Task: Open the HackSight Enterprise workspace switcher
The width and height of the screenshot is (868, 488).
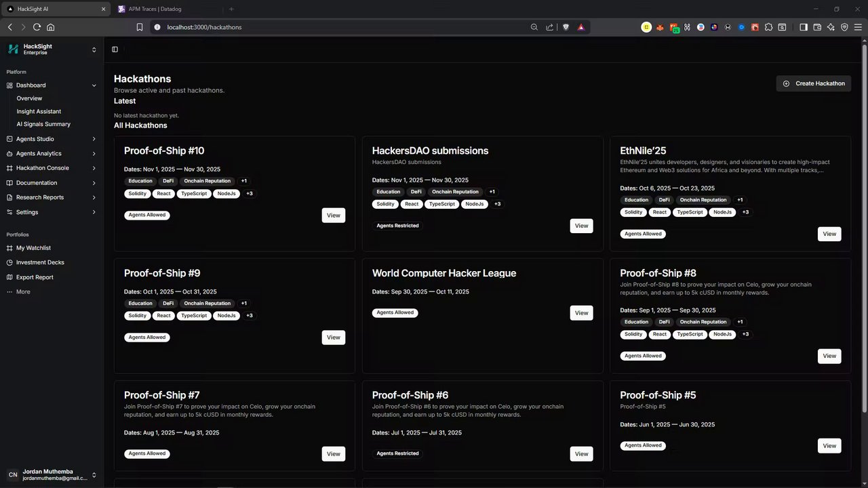Action: pos(94,49)
